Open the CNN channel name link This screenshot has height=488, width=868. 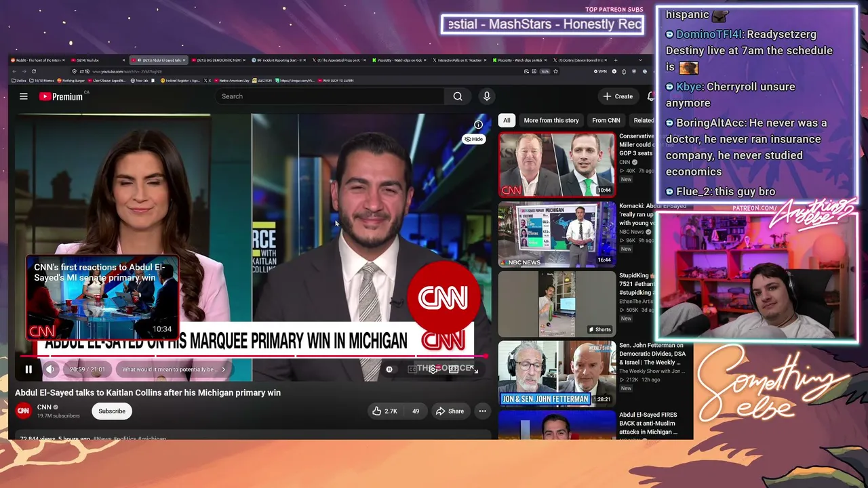[44, 407]
